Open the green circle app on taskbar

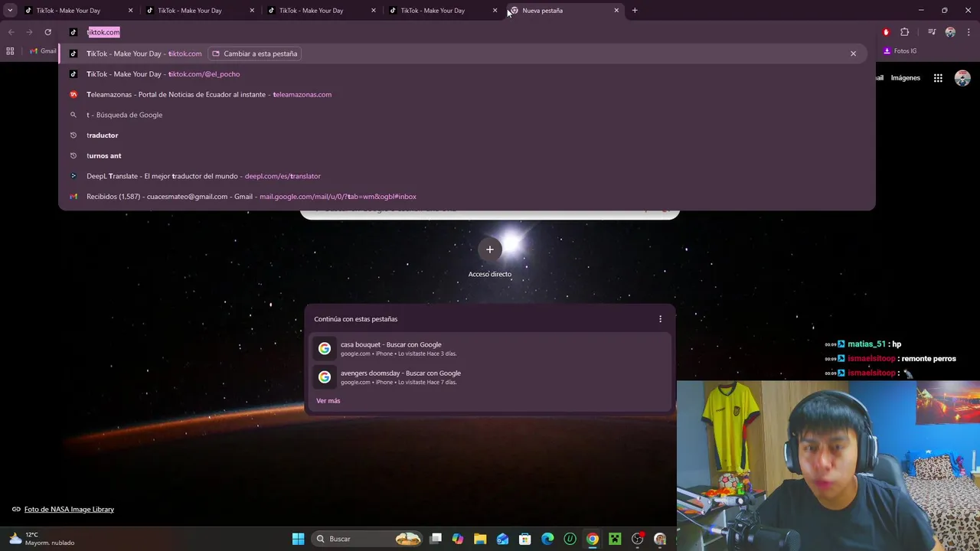point(570,539)
